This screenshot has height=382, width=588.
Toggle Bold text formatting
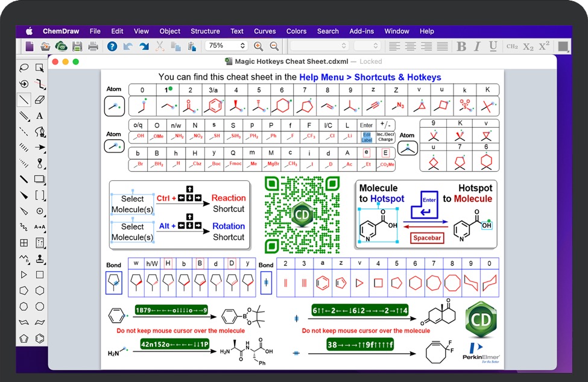tap(461, 46)
